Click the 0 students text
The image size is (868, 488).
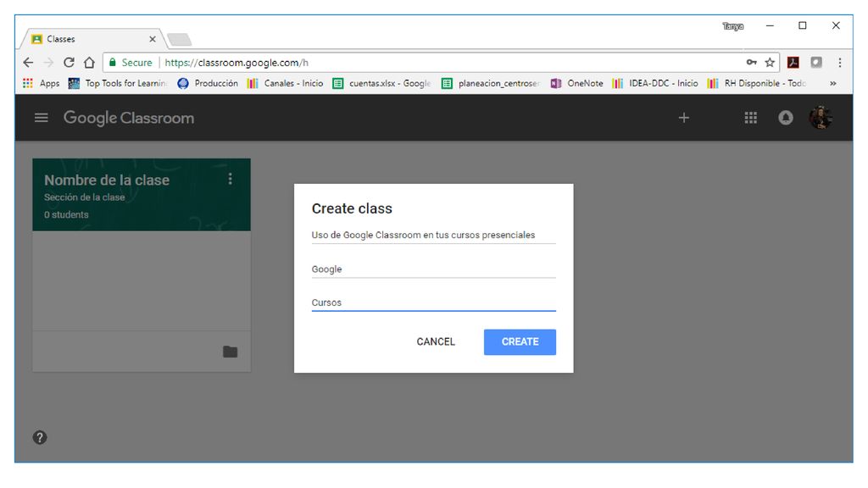pos(66,214)
